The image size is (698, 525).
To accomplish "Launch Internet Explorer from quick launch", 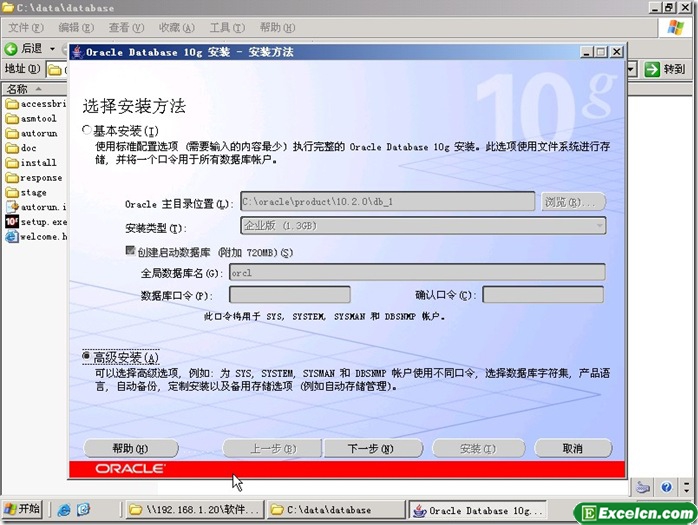I will (x=64, y=510).
